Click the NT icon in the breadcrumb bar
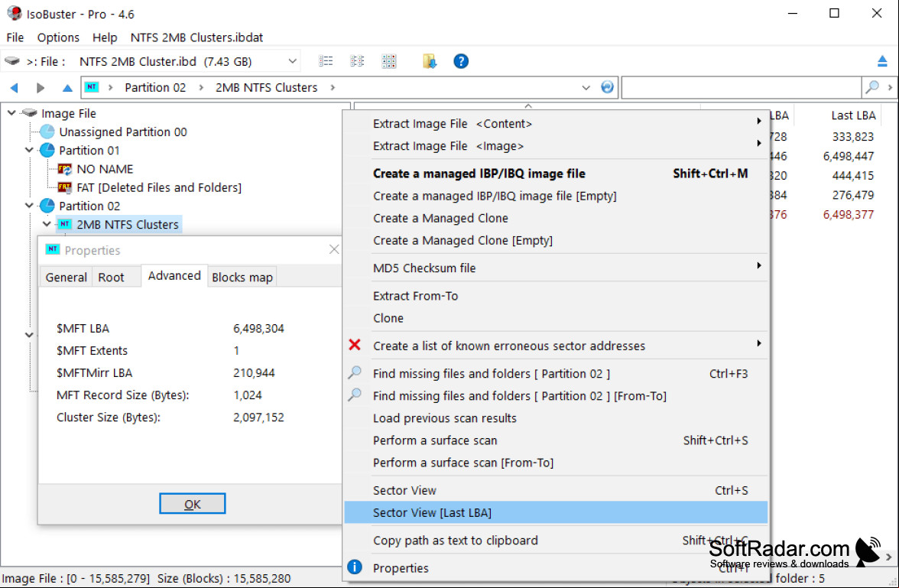The image size is (899, 588). click(x=92, y=87)
